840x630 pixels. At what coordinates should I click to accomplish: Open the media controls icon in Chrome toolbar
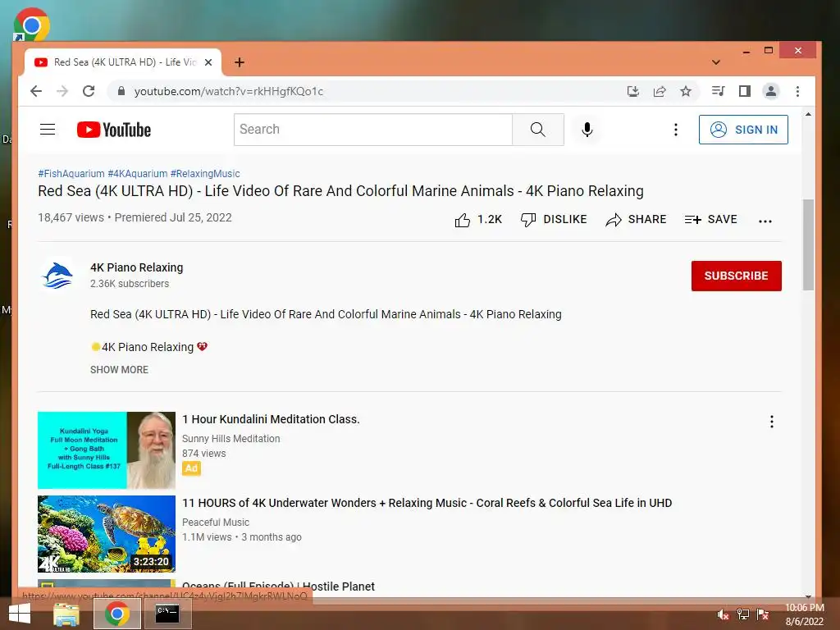tap(719, 91)
